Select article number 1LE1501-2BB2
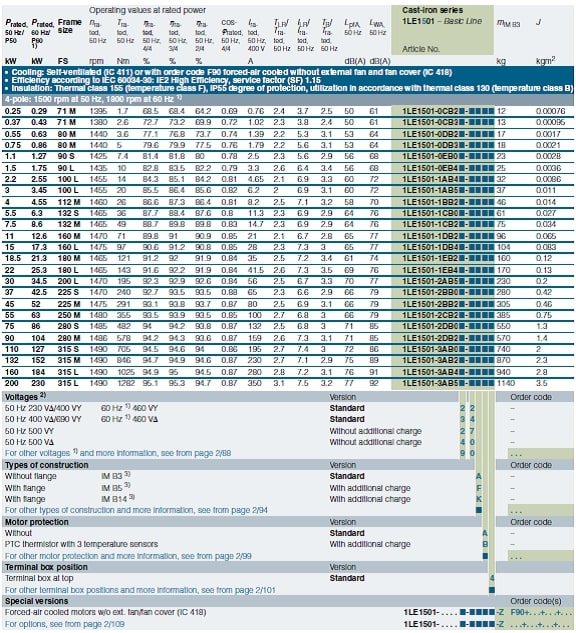 [x=430, y=304]
